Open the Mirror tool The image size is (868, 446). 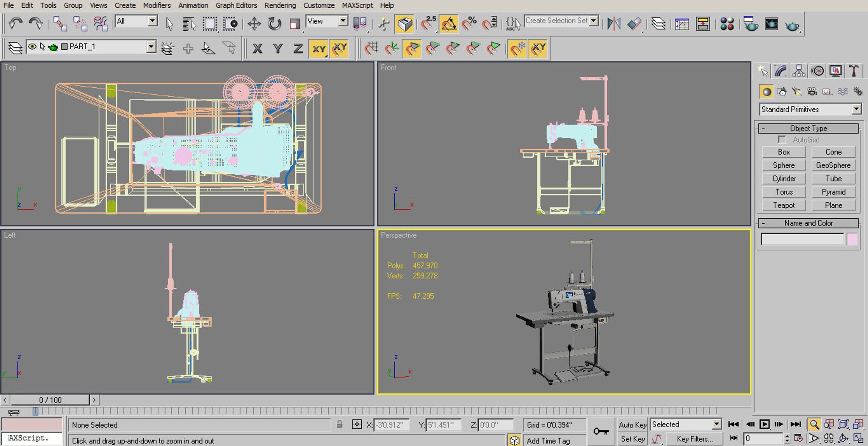click(614, 23)
